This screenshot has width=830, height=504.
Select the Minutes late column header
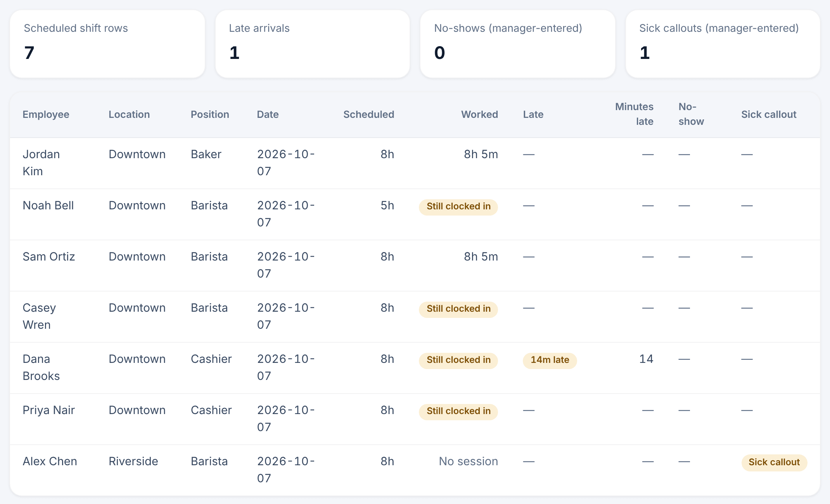click(x=634, y=114)
